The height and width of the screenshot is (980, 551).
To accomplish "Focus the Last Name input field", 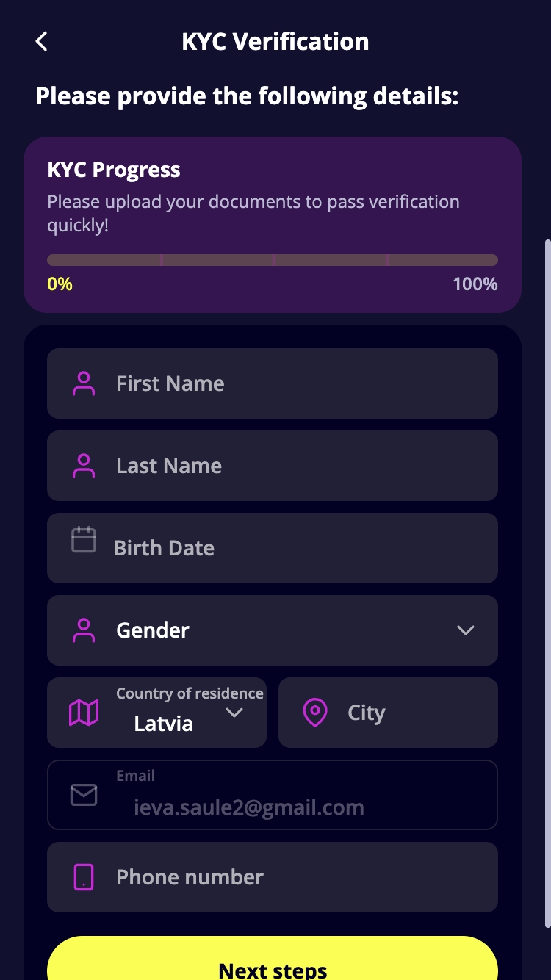I will tap(294, 466).
